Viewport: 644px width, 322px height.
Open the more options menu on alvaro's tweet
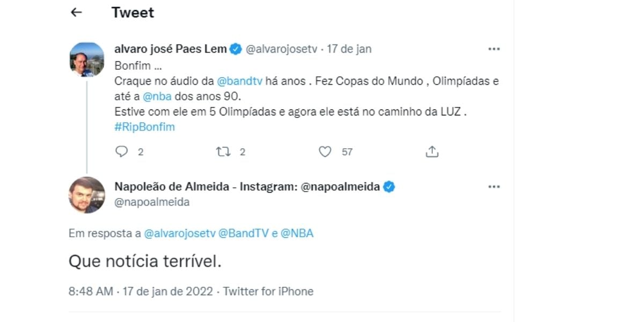pyautogui.click(x=494, y=48)
